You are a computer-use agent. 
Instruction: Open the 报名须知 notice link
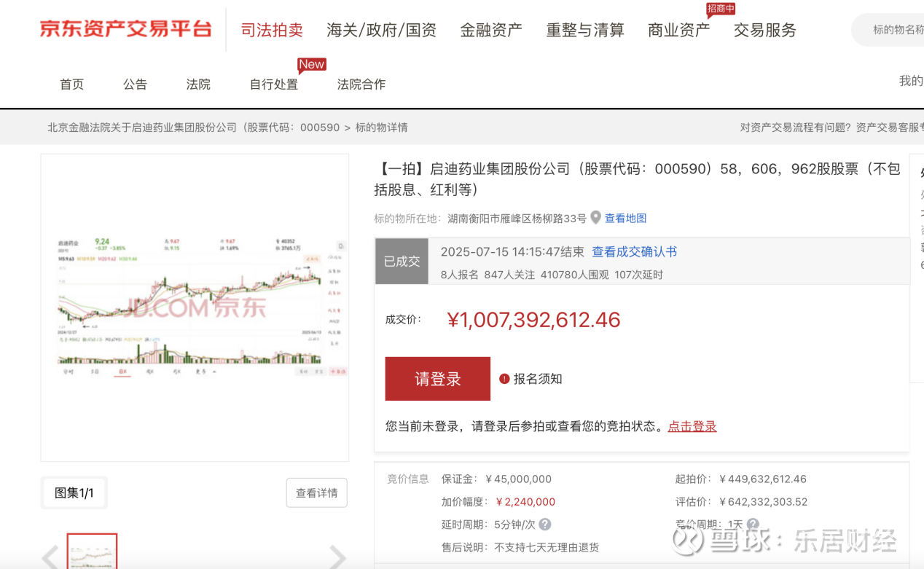538,379
